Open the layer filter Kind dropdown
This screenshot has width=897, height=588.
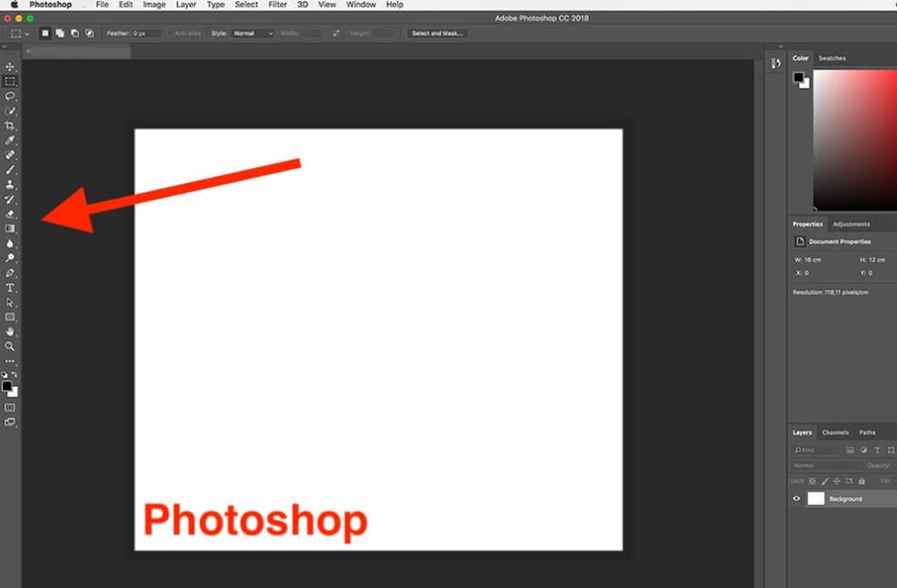tap(817, 450)
